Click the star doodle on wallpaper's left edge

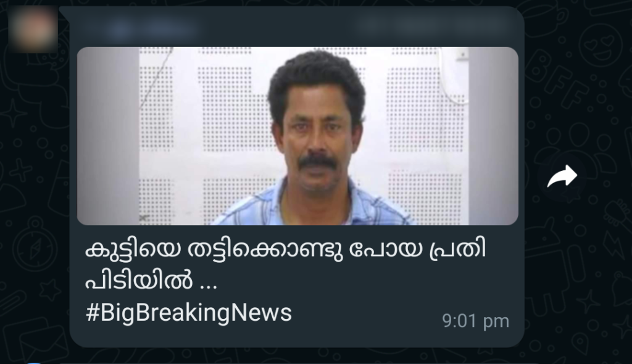[13, 113]
